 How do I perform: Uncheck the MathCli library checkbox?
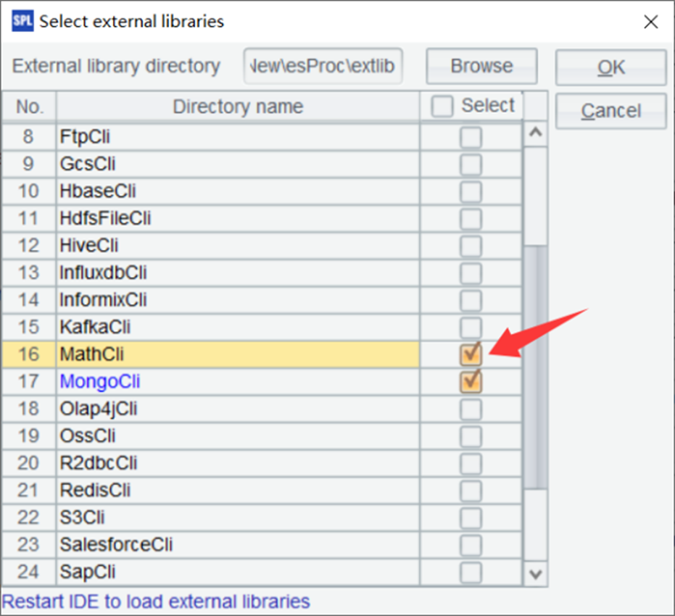471,355
